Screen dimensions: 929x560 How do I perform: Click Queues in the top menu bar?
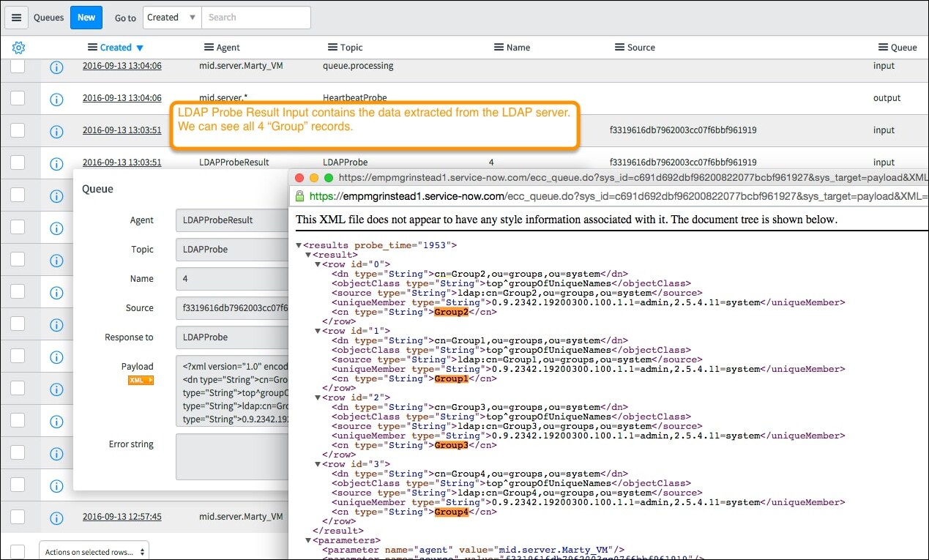[48, 17]
